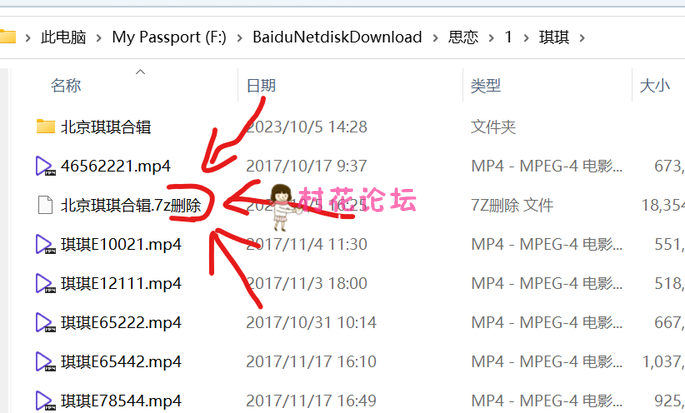Sort files by the 大小 column header
The height and width of the screenshot is (413, 685).
[x=654, y=85]
